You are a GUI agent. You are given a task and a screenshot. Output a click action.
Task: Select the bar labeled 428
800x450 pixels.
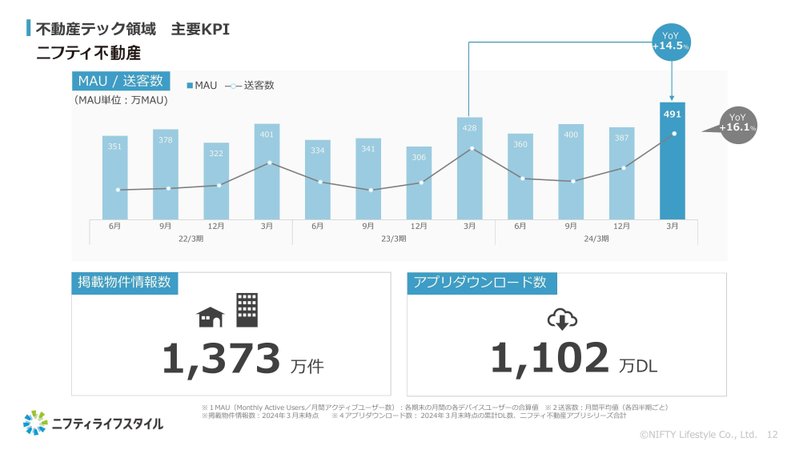click(x=469, y=168)
